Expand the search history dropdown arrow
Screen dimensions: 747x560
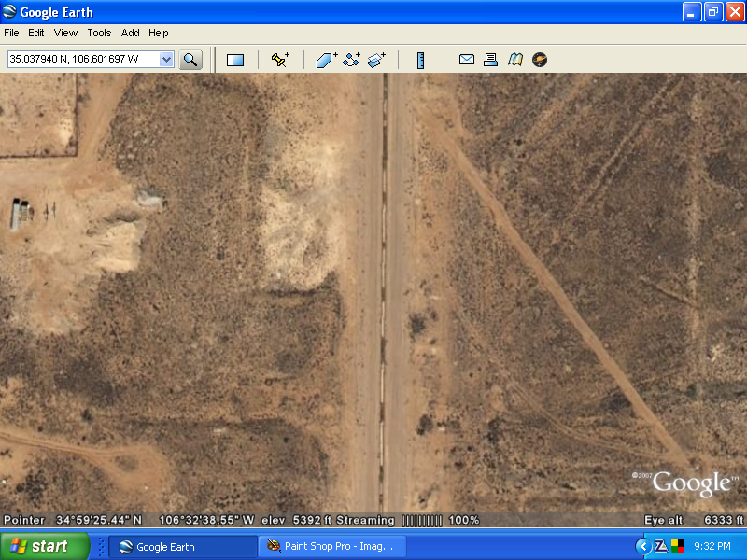(166, 60)
